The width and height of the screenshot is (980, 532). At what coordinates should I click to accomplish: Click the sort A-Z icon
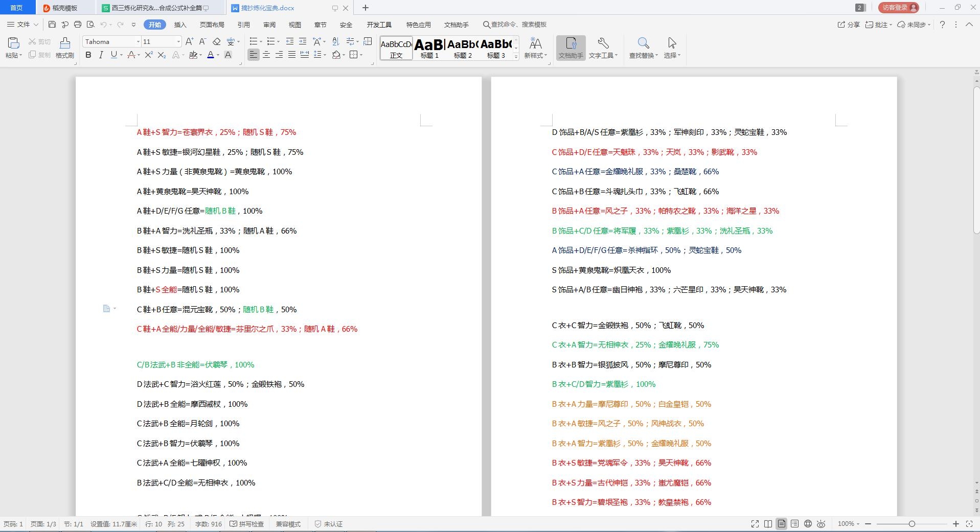pyautogui.click(x=335, y=41)
